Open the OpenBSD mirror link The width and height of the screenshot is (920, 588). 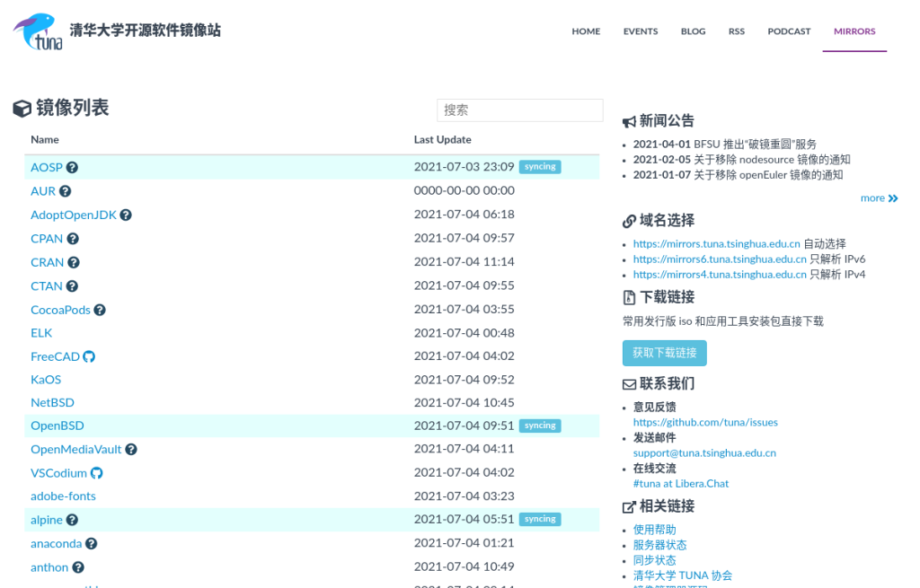click(57, 426)
